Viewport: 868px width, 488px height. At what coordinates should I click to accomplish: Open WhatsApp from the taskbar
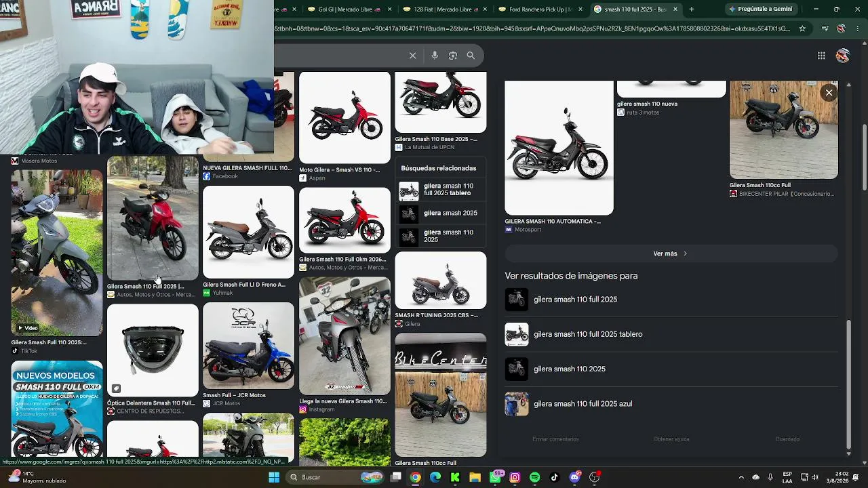(x=495, y=477)
